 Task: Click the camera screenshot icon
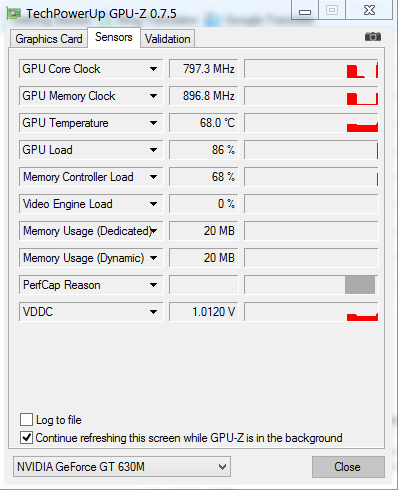[373, 37]
